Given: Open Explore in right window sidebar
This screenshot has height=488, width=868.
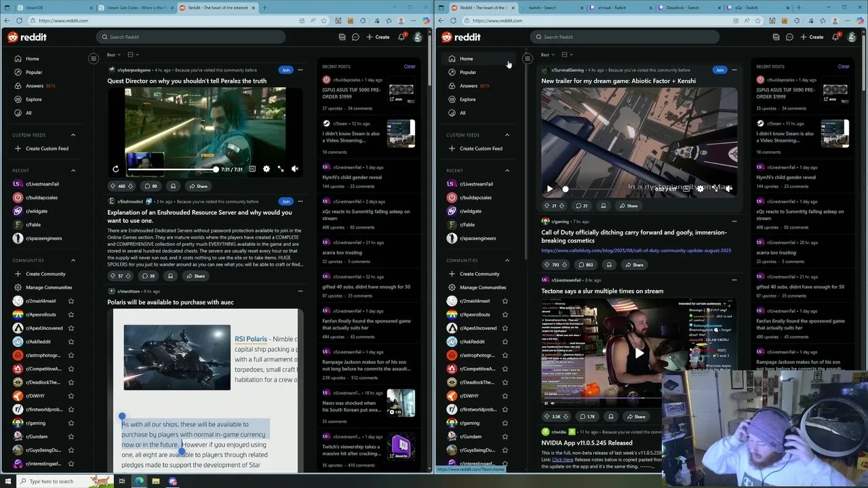Looking at the screenshot, I should [x=468, y=100].
